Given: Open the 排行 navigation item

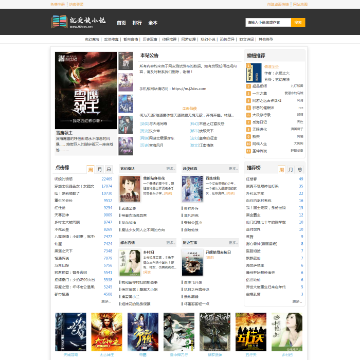Looking at the screenshot, I should [x=137, y=23].
